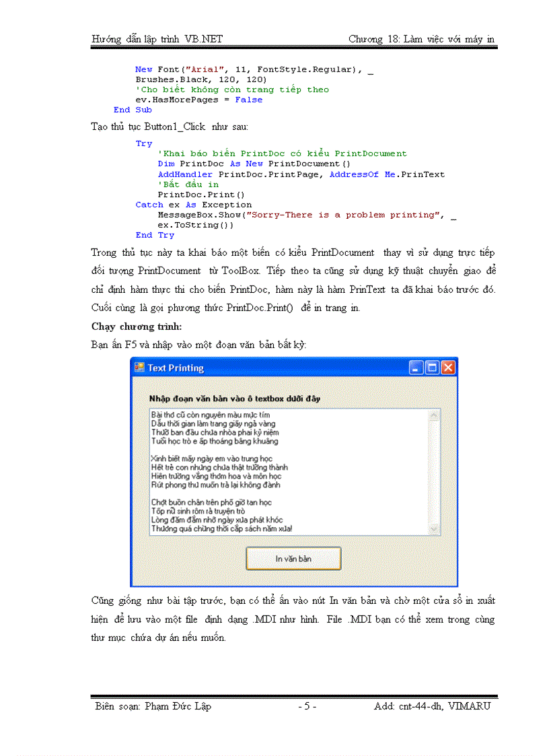Click the textbox scrollbar up arrow

point(433,416)
